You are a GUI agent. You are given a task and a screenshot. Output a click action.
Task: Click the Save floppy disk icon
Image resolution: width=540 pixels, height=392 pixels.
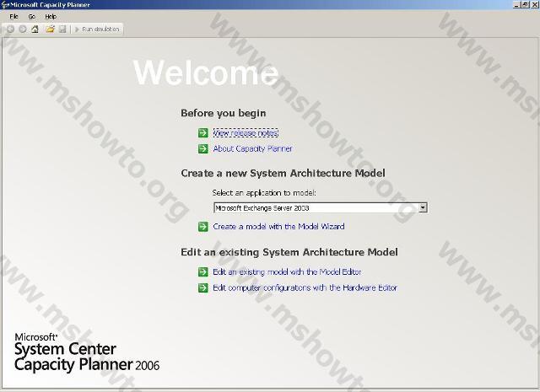pos(62,30)
